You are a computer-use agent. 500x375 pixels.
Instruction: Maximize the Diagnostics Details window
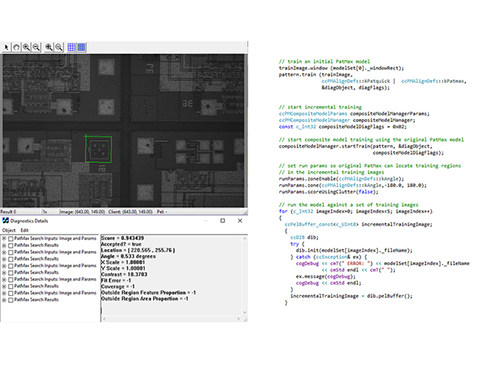click(223, 221)
